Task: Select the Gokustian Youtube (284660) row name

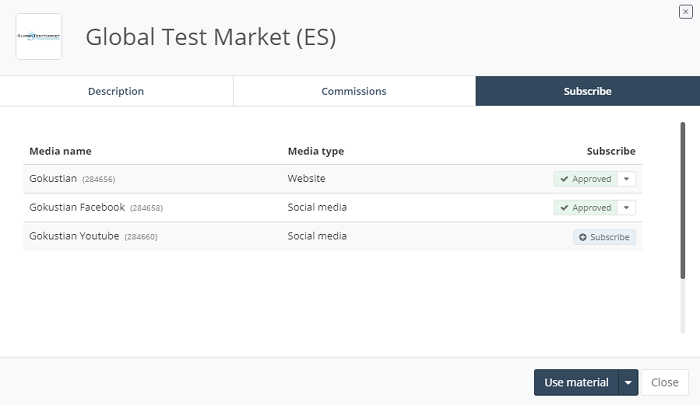Action: tap(93, 236)
